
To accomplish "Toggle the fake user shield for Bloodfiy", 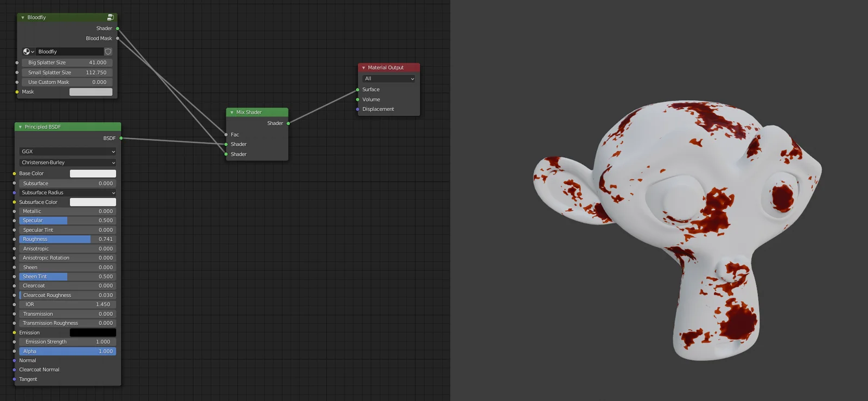I will [x=108, y=51].
